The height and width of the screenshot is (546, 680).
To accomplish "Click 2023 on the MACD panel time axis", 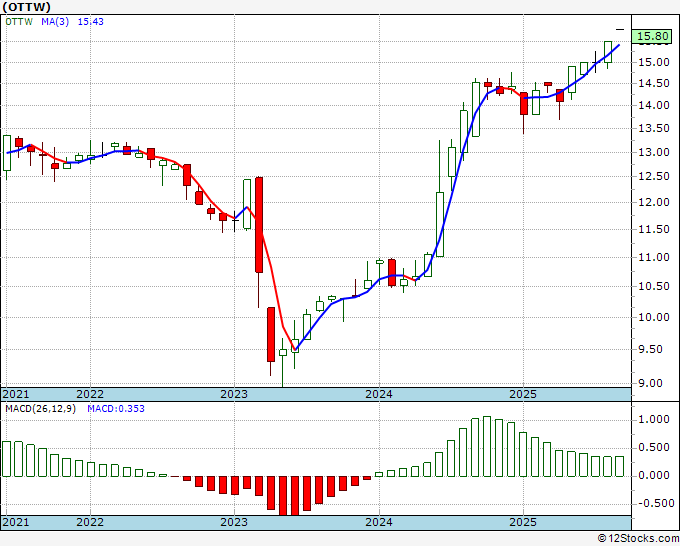I will click(234, 522).
